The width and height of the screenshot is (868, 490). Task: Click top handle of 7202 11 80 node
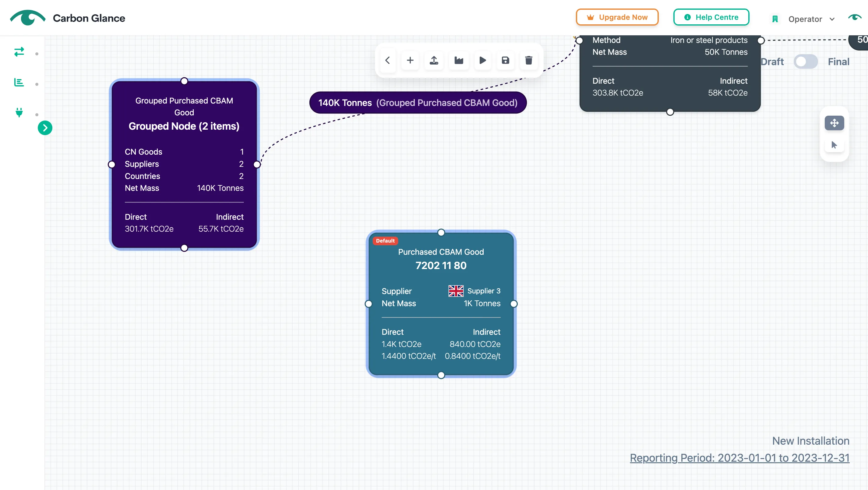[x=441, y=233]
